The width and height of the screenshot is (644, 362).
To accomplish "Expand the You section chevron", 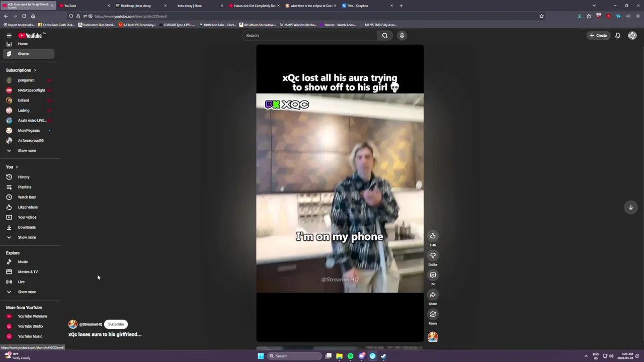I will click(x=17, y=167).
